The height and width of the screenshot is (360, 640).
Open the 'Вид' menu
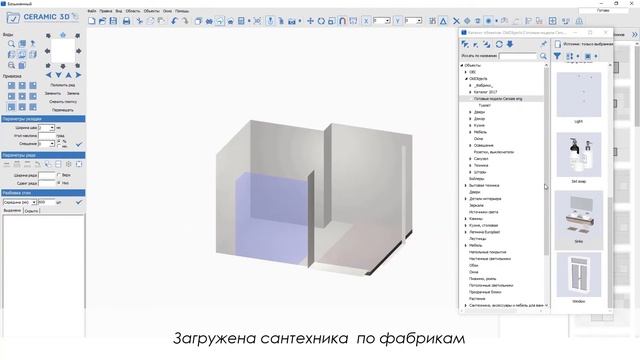click(119, 11)
